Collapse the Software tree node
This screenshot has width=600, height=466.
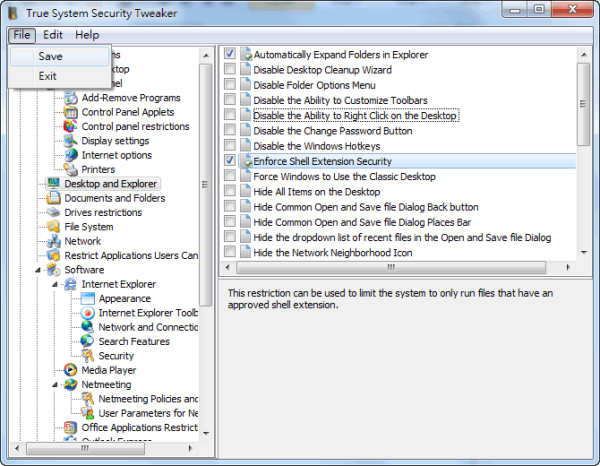pyautogui.click(x=39, y=270)
